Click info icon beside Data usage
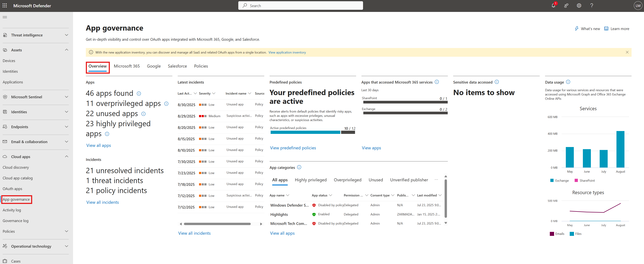644x264 pixels. tap(568, 82)
